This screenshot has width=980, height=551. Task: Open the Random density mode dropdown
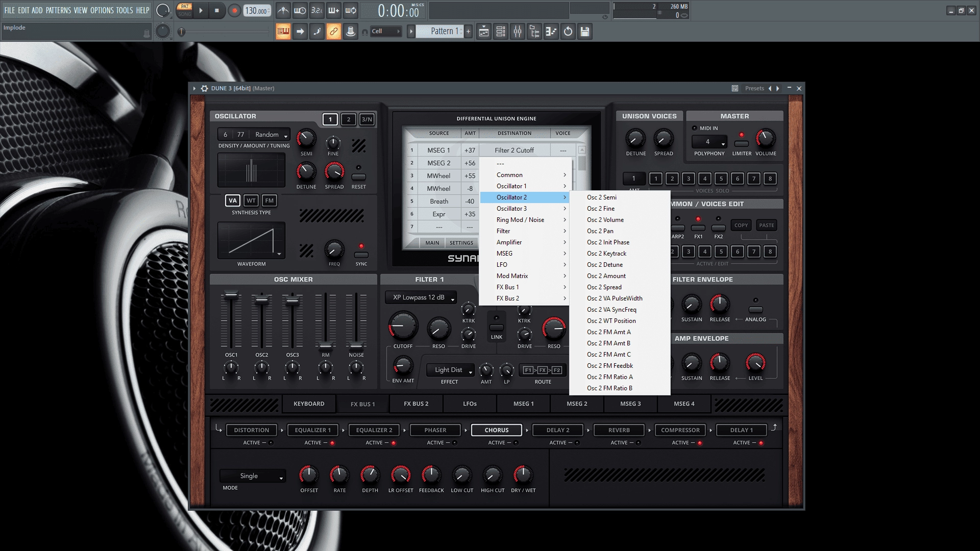coord(271,135)
